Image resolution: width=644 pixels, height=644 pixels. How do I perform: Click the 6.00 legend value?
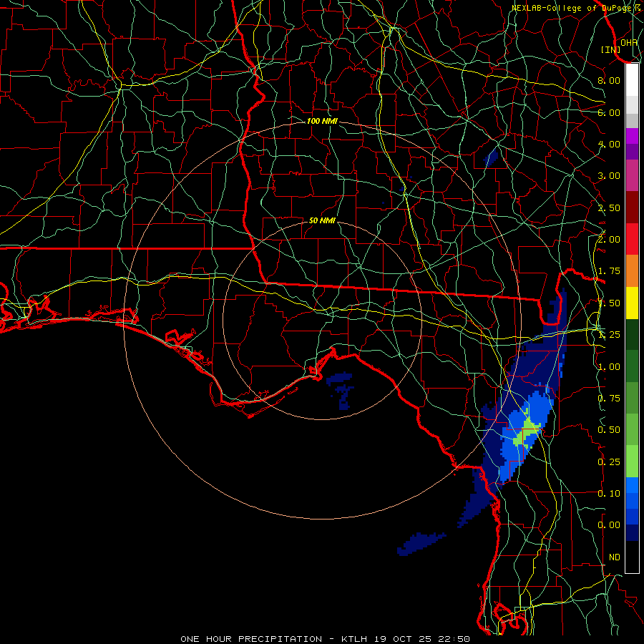(609, 112)
